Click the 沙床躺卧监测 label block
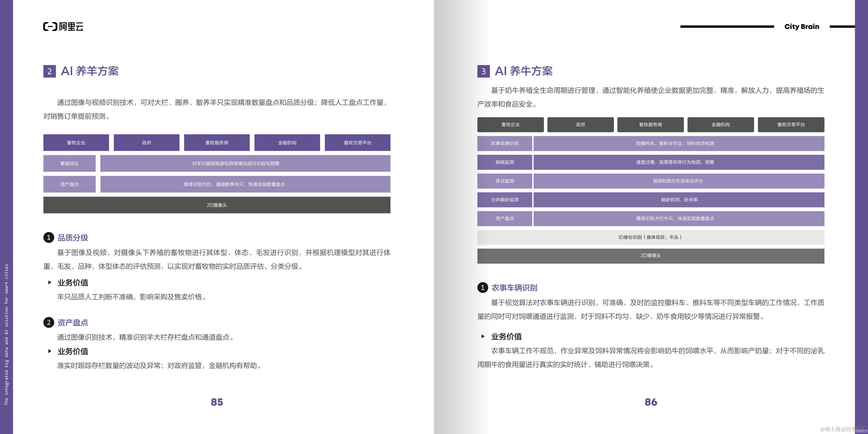 point(504,200)
